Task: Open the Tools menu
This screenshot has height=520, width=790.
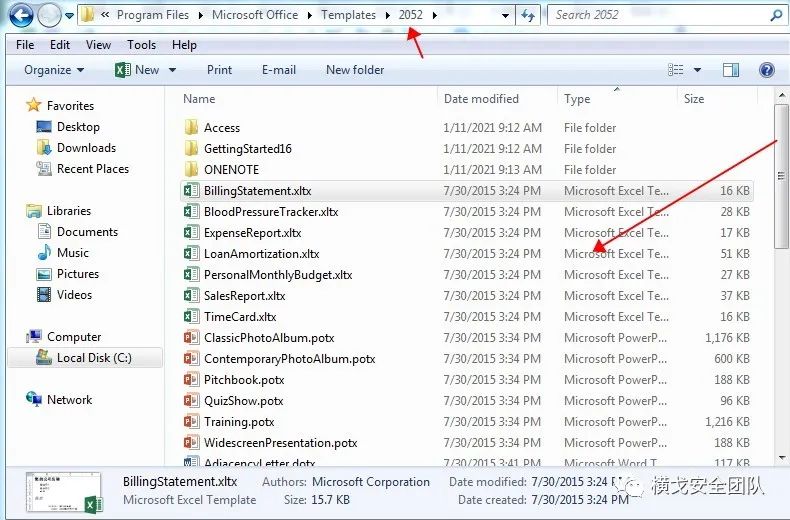Action: click(x=142, y=45)
